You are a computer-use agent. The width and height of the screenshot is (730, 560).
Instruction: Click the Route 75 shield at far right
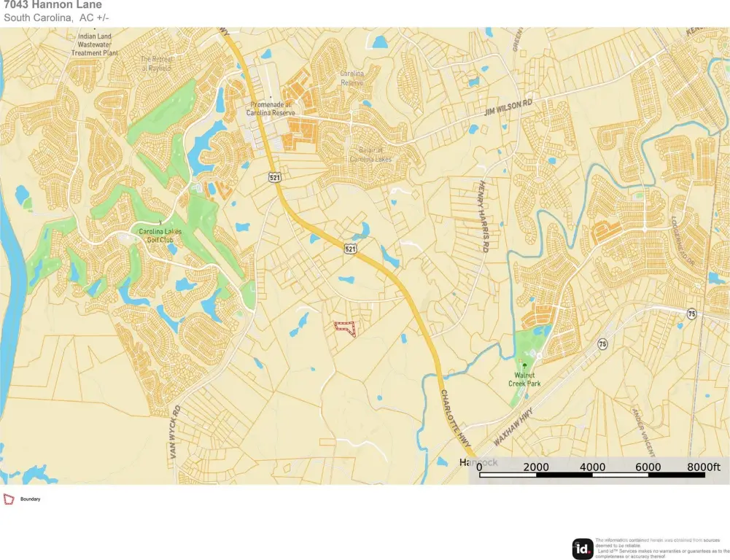[x=691, y=313]
